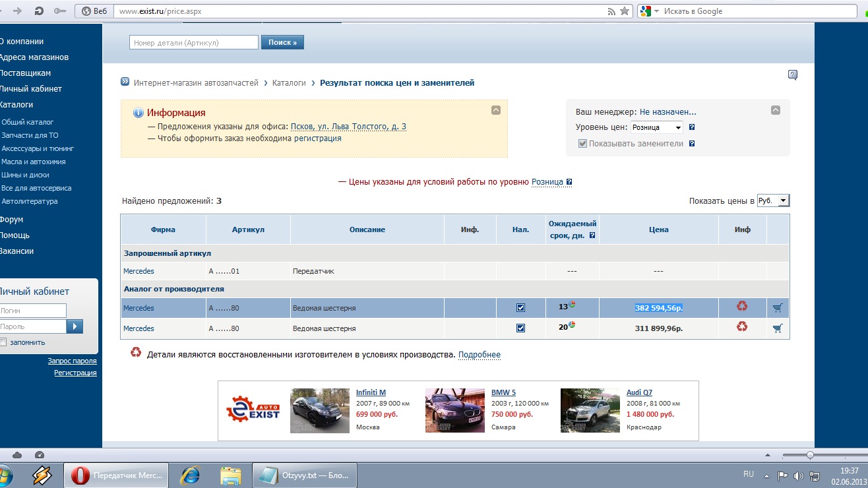Open the key (password wand) icon

point(60,11)
